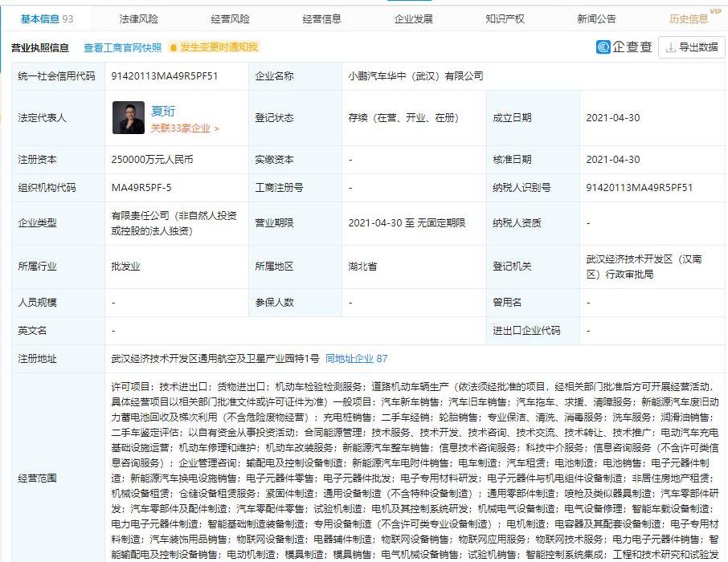The image size is (728, 562).
Task: Click the 企查查 logo icon
Action: (603, 47)
